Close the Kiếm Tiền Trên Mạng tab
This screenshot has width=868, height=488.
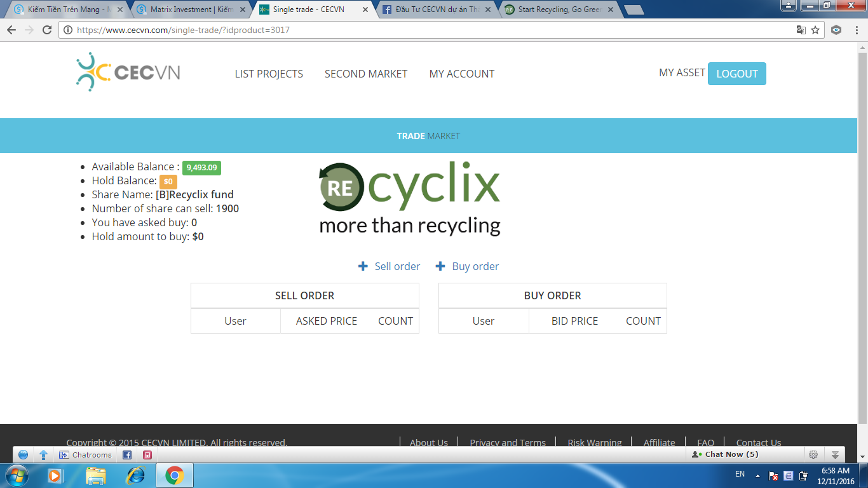[x=121, y=10]
